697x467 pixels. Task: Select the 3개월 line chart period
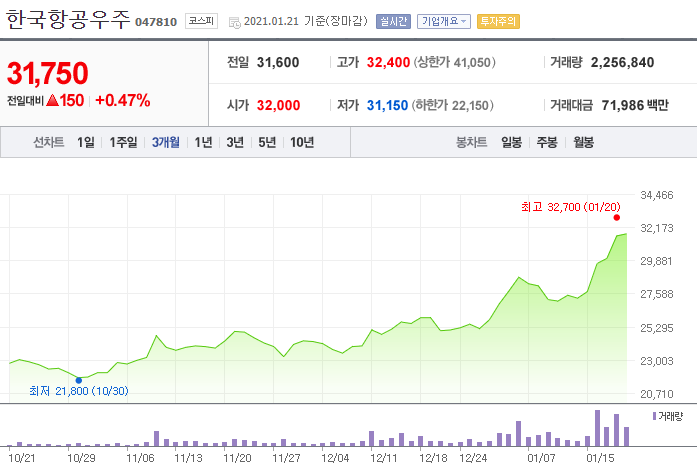(166, 142)
